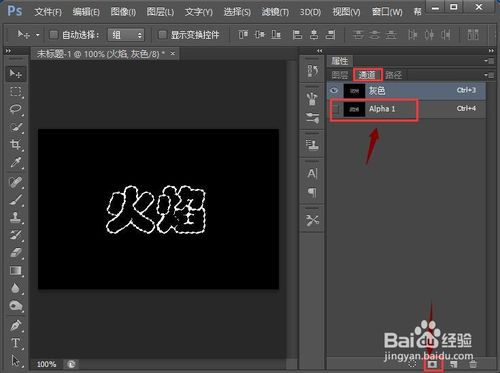Click Align Vertical Centers in options bar
This screenshot has width=500, height=373.
(x=260, y=34)
